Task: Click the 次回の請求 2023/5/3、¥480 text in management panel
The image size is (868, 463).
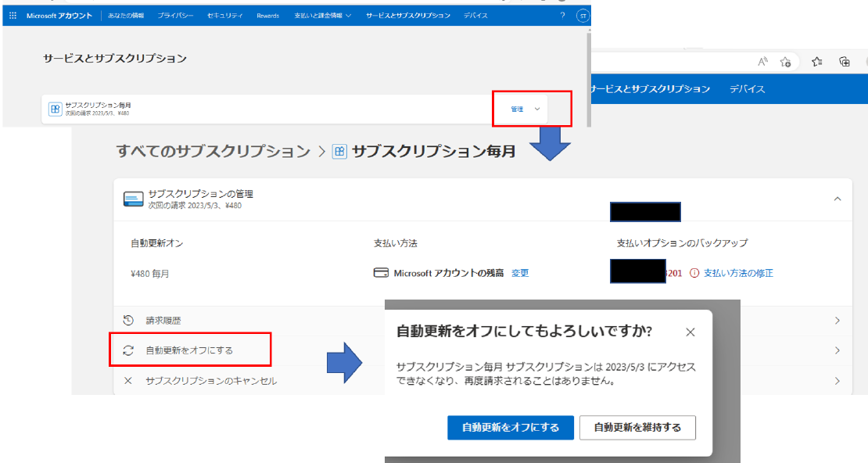Action: (x=195, y=206)
